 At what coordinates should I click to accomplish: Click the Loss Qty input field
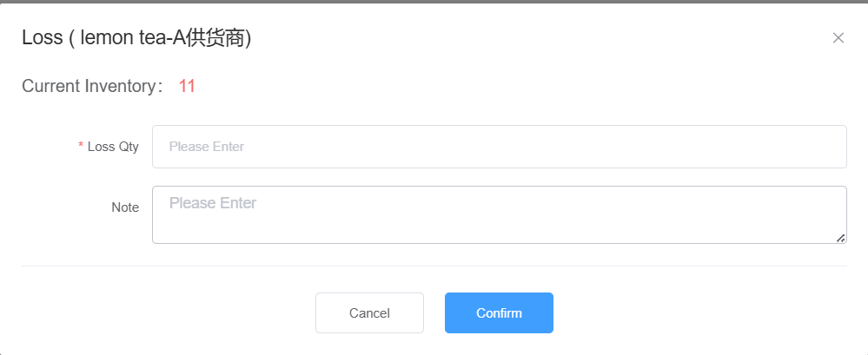coord(499,147)
